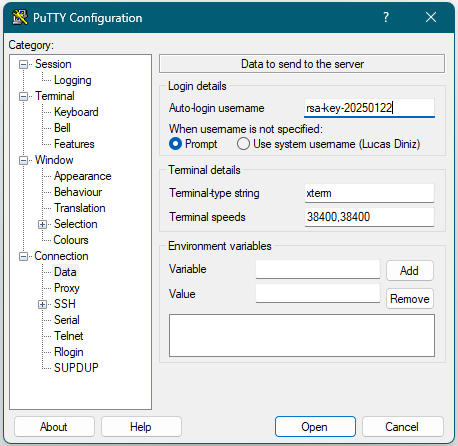Collapse the Connection tree node
Image resolution: width=458 pixels, height=446 pixels.
click(23, 256)
